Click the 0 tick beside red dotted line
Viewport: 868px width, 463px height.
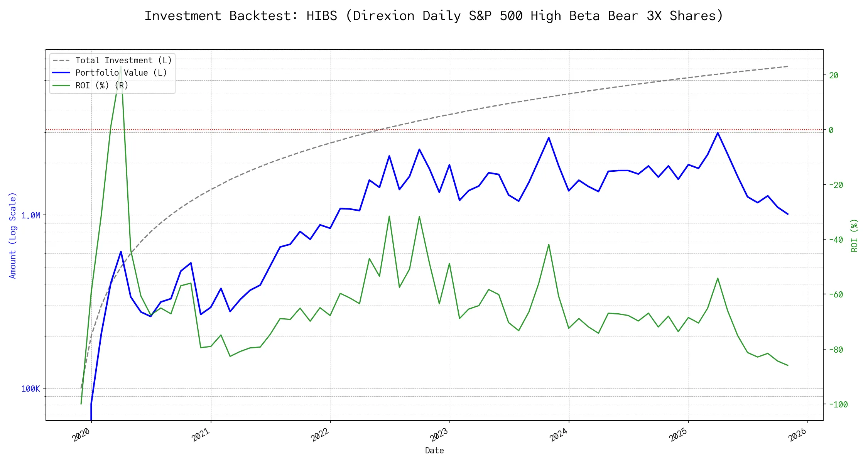[831, 130]
